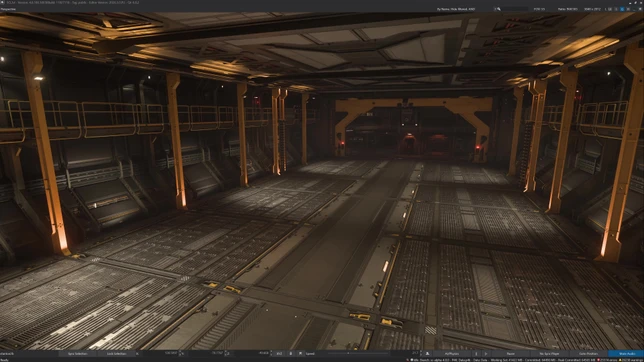This screenshot has width=644, height=362.
Task: Click the terrain follow icon beside AI/Physics
Action: (x=427, y=353)
